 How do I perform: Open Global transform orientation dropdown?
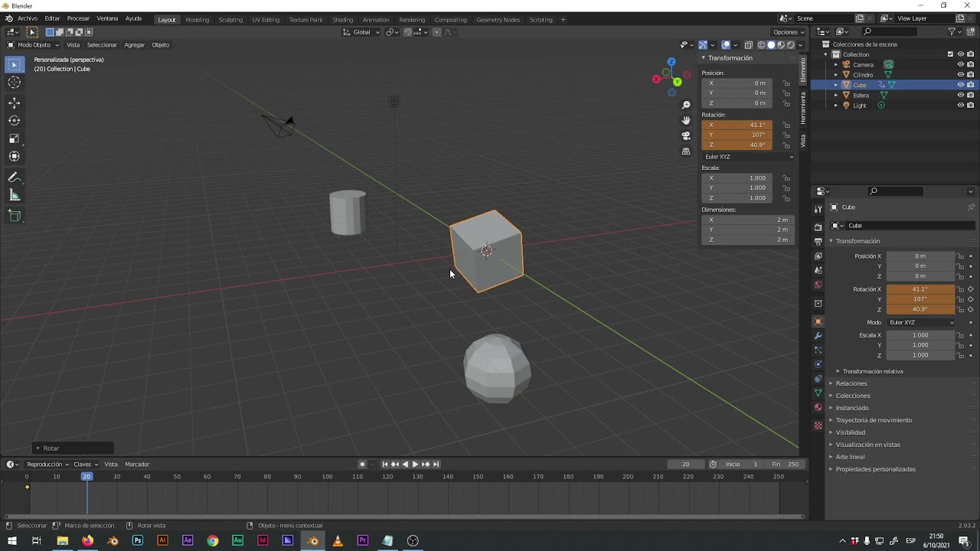click(361, 32)
